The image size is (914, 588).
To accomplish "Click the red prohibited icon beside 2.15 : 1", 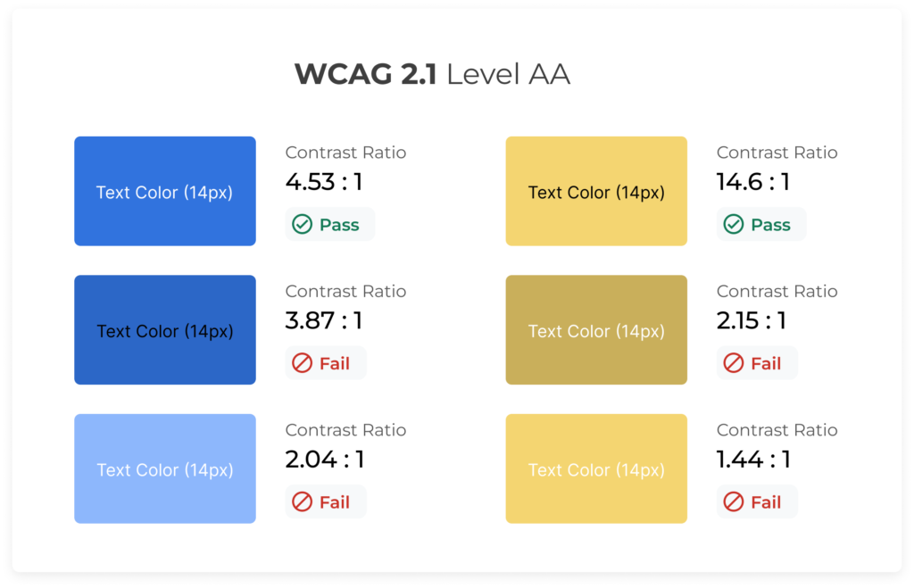I will (x=734, y=363).
